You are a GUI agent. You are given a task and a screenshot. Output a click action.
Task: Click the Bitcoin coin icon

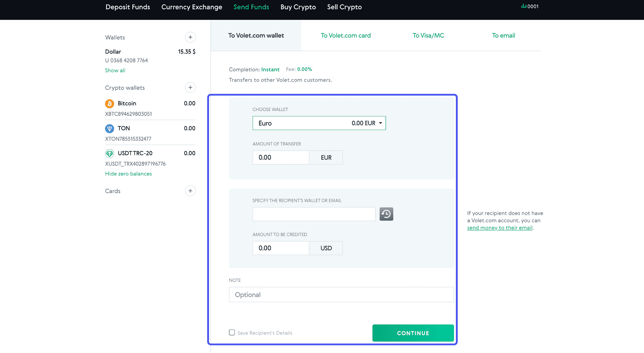click(x=109, y=104)
